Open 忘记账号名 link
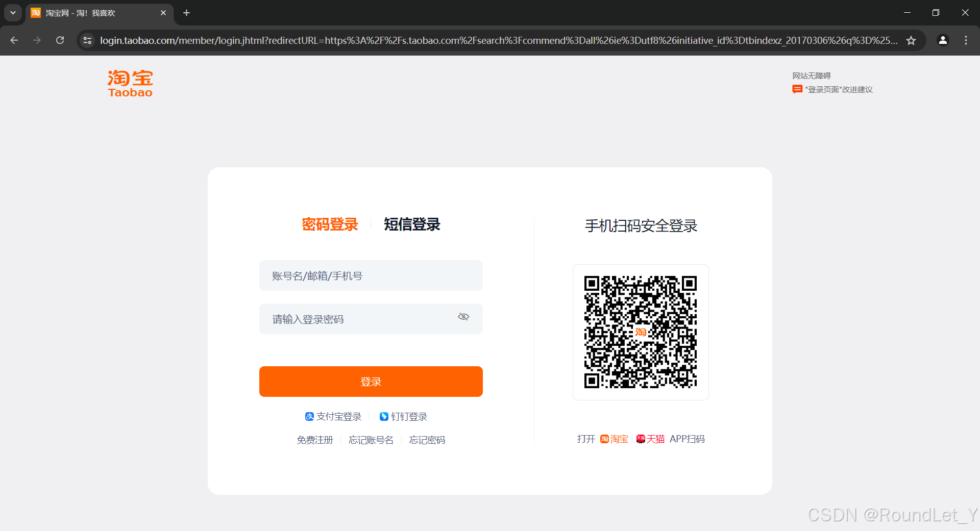The image size is (980, 531). coord(371,440)
